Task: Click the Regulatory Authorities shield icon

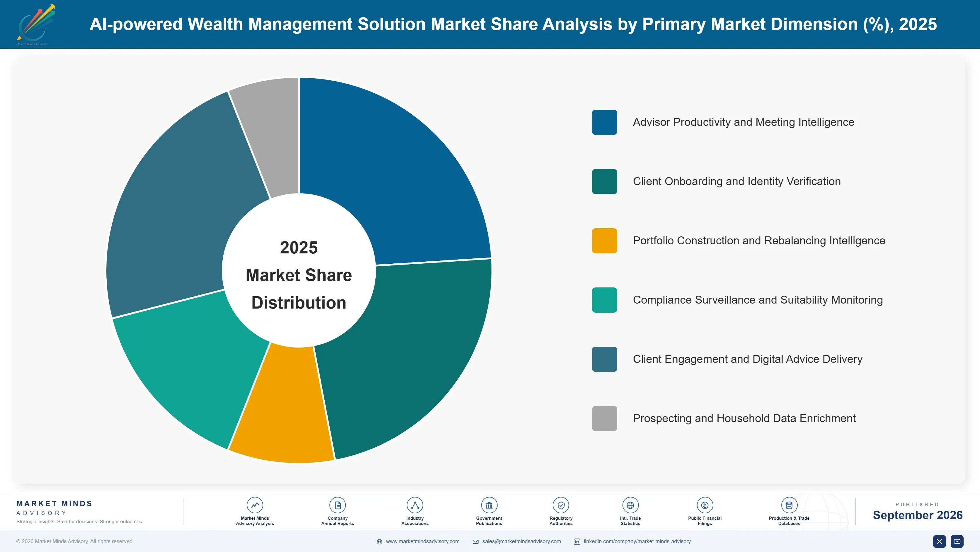Action: (561, 505)
